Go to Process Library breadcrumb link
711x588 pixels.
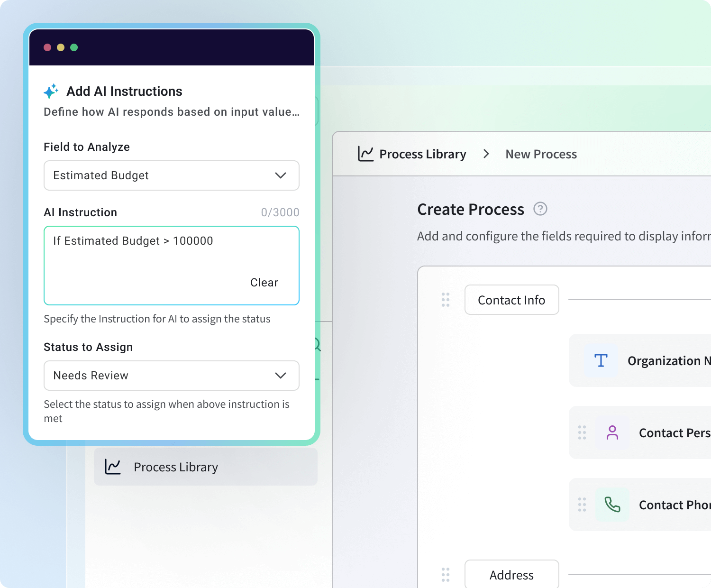[422, 154]
